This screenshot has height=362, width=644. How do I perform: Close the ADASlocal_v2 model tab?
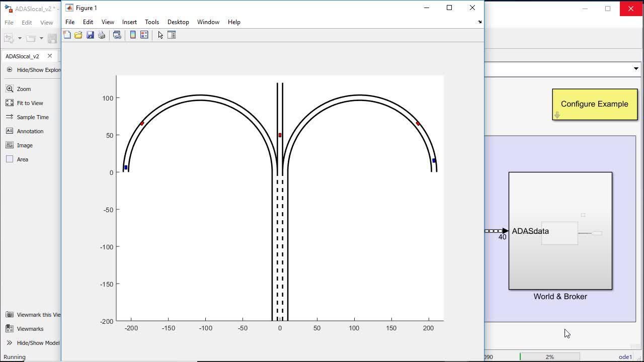click(50, 56)
